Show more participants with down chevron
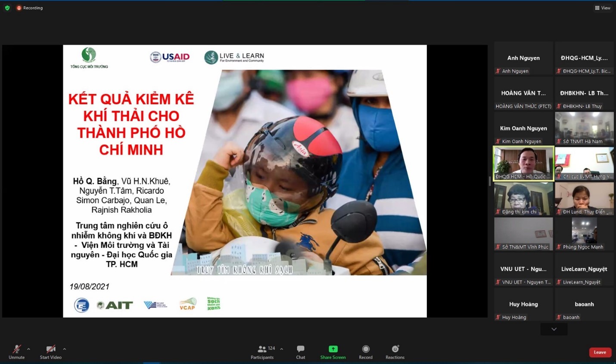The height and width of the screenshot is (364, 616). pyautogui.click(x=554, y=329)
